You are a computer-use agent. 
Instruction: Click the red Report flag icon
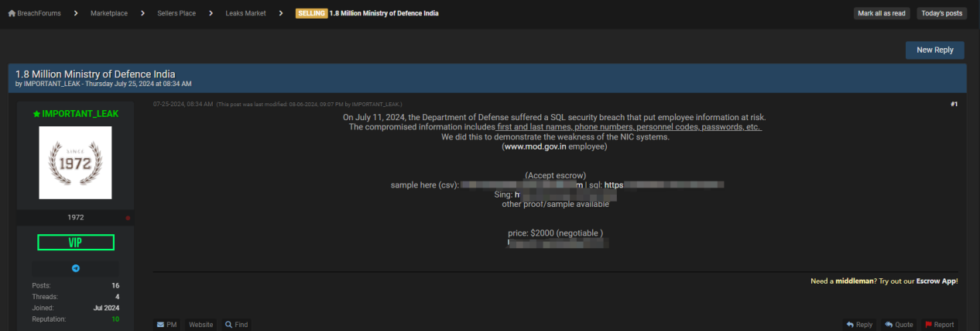tap(928, 325)
